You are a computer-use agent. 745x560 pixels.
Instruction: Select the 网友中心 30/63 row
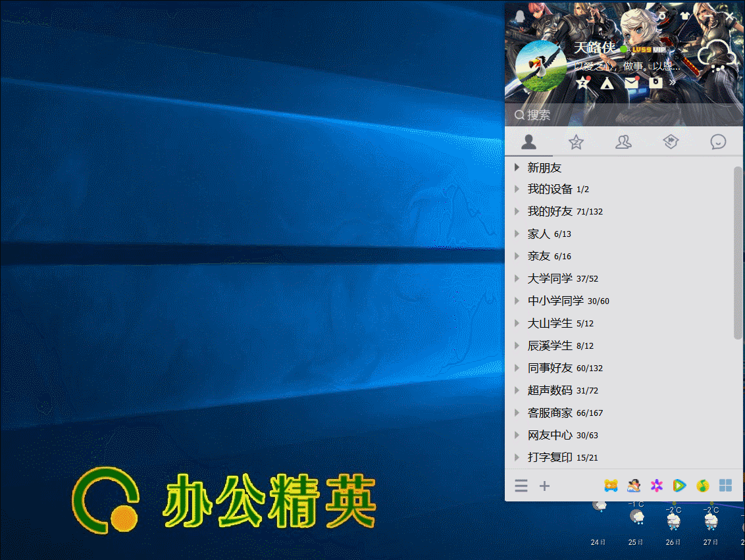coord(619,434)
